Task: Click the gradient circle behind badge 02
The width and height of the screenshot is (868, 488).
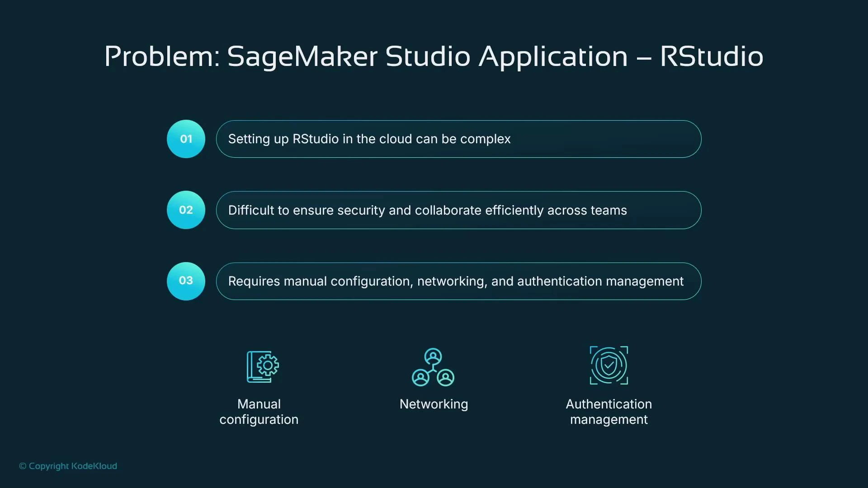Action: tap(186, 210)
